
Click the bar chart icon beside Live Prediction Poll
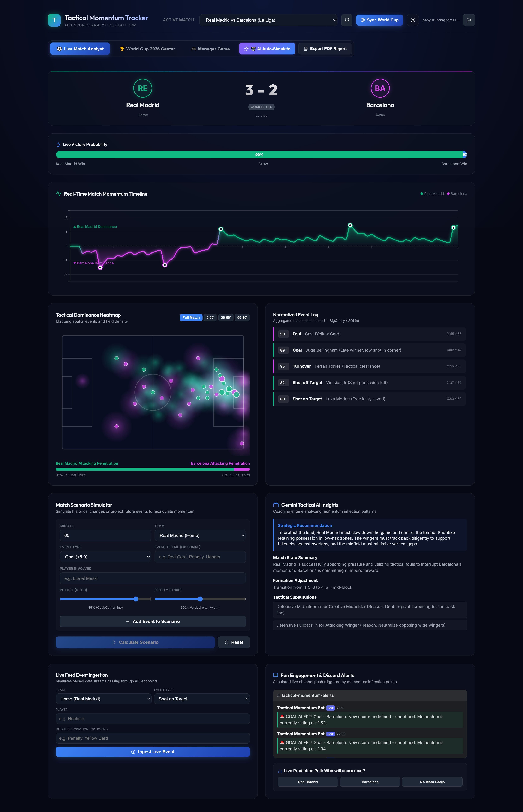tap(280, 771)
